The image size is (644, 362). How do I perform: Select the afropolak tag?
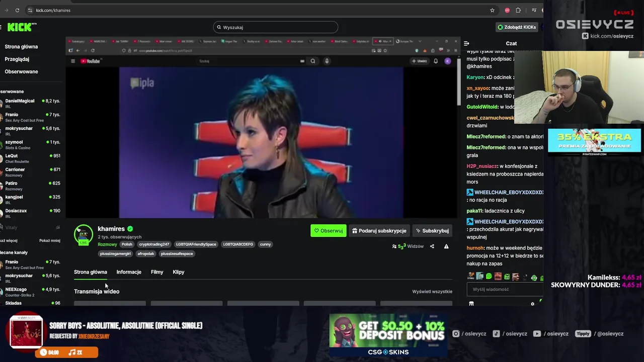pos(146,253)
